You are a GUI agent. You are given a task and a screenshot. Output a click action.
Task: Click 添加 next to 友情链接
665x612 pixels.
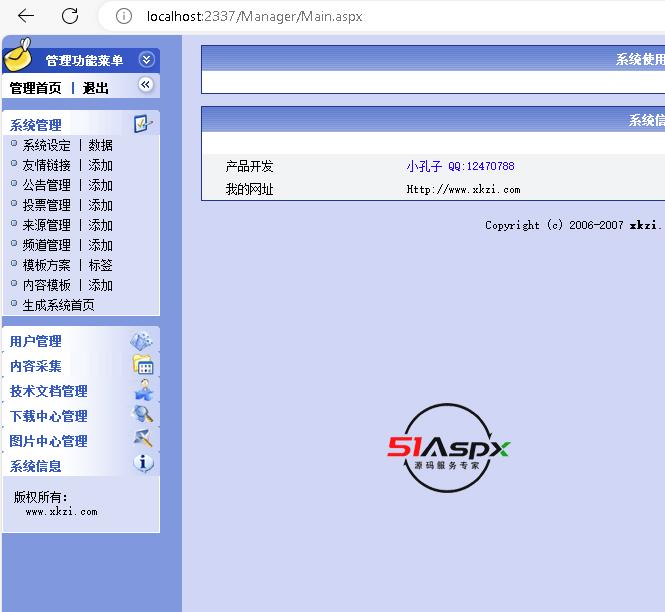pyautogui.click(x=101, y=165)
